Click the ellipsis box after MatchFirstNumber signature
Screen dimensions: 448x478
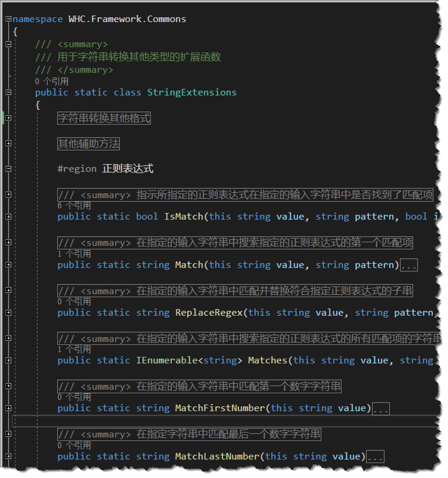pyautogui.click(x=381, y=409)
